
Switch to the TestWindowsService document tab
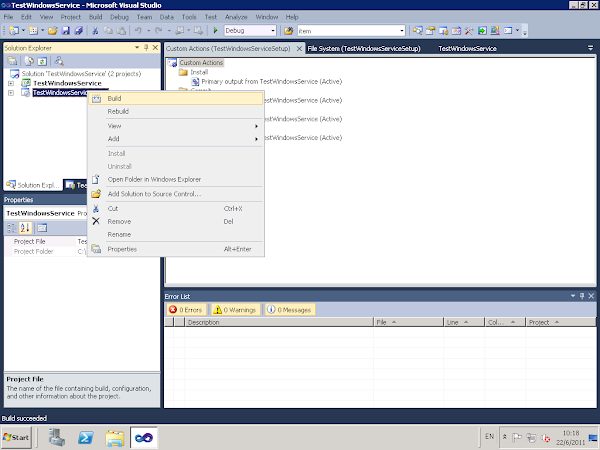(467, 49)
